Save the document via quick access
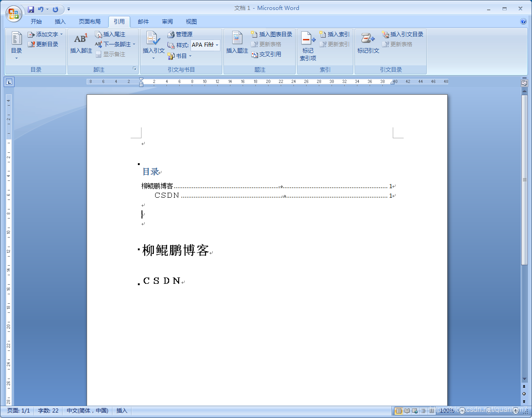Image resolution: width=532 pixels, height=418 pixels. click(31, 9)
